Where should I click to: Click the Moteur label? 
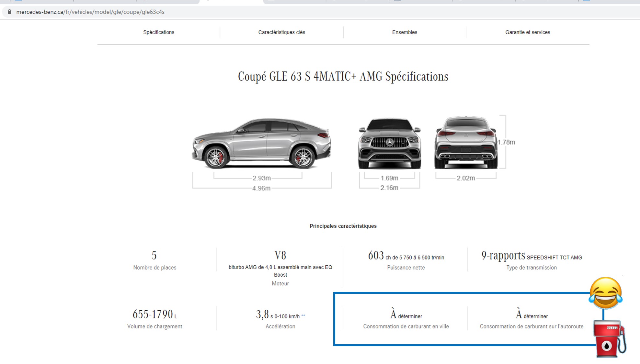[280, 283]
